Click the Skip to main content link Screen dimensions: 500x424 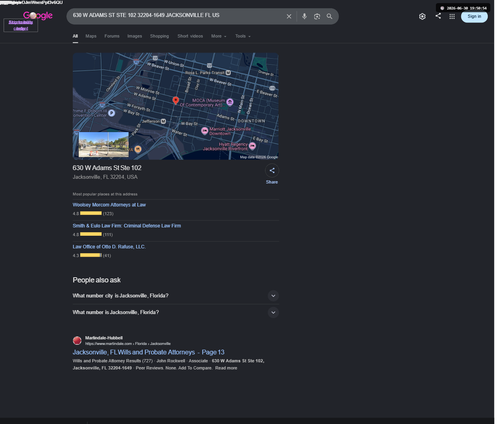tap(21, 25)
